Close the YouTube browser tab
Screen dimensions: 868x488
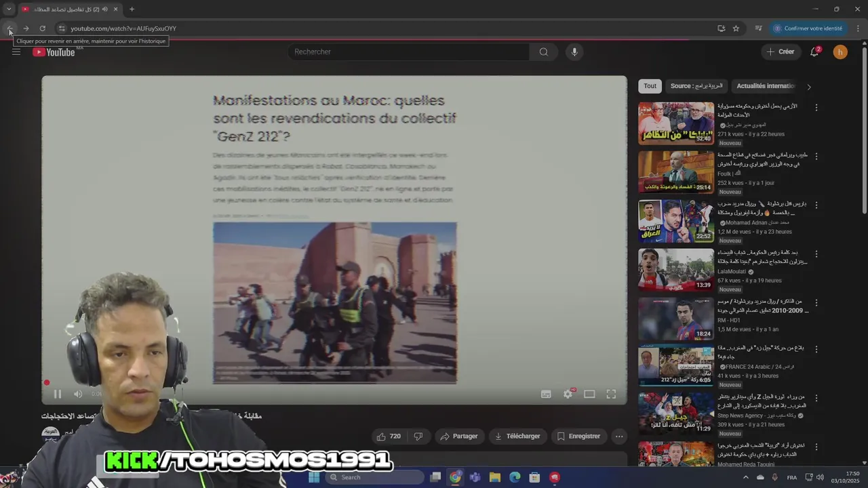(x=116, y=9)
